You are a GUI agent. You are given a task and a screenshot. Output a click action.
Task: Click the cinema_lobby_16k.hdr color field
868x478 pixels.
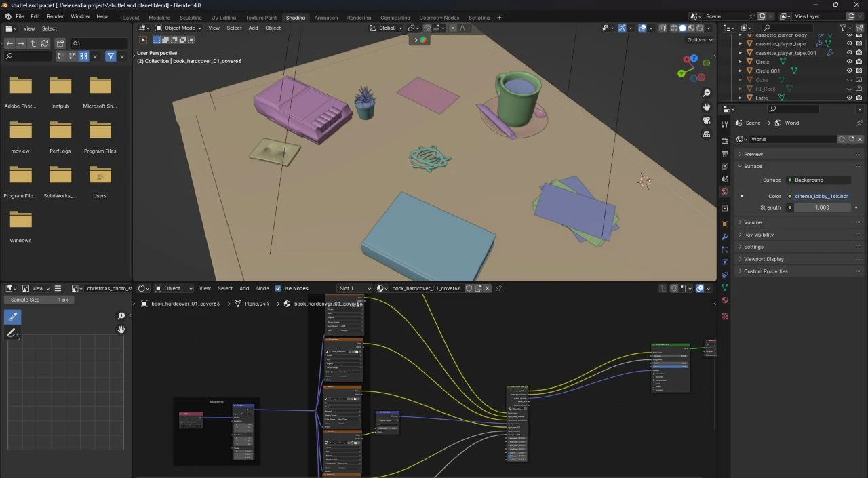point(821,196)
